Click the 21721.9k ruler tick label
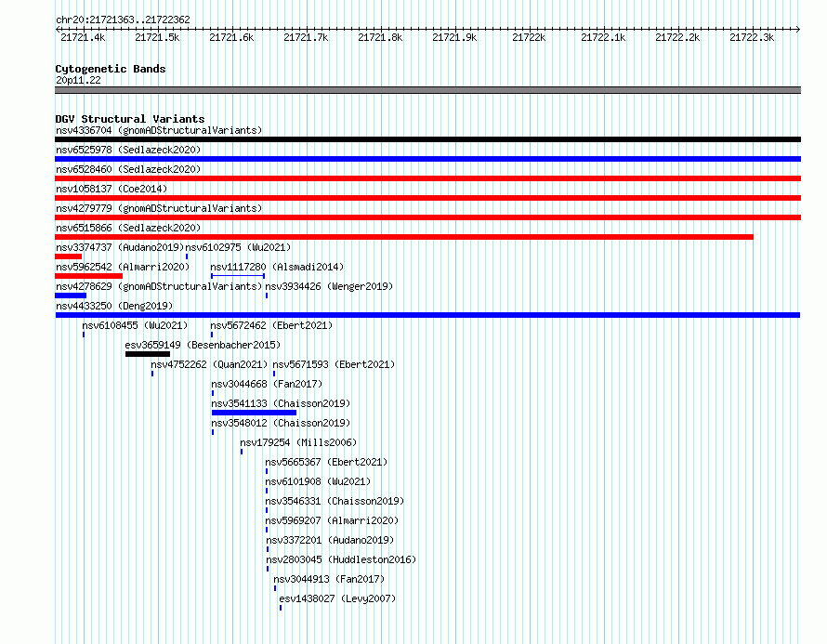 tap(454, 37)
